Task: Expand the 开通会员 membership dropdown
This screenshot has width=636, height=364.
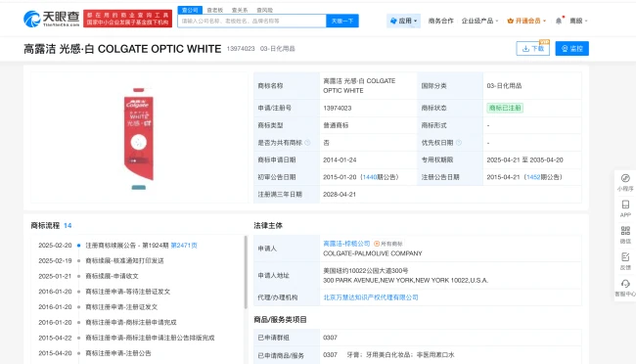Action: click(x=526, y=21)
